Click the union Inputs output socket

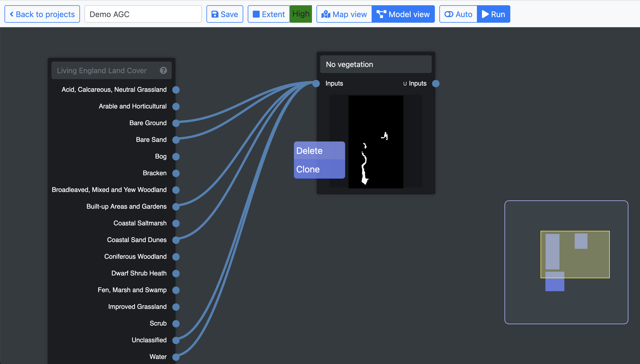pos(436,83)
